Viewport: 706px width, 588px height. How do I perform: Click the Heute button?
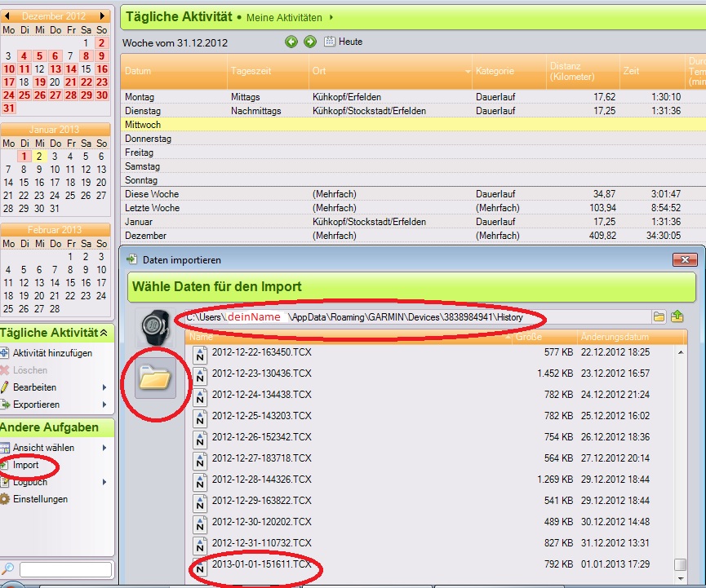click(x=344, y=42)
